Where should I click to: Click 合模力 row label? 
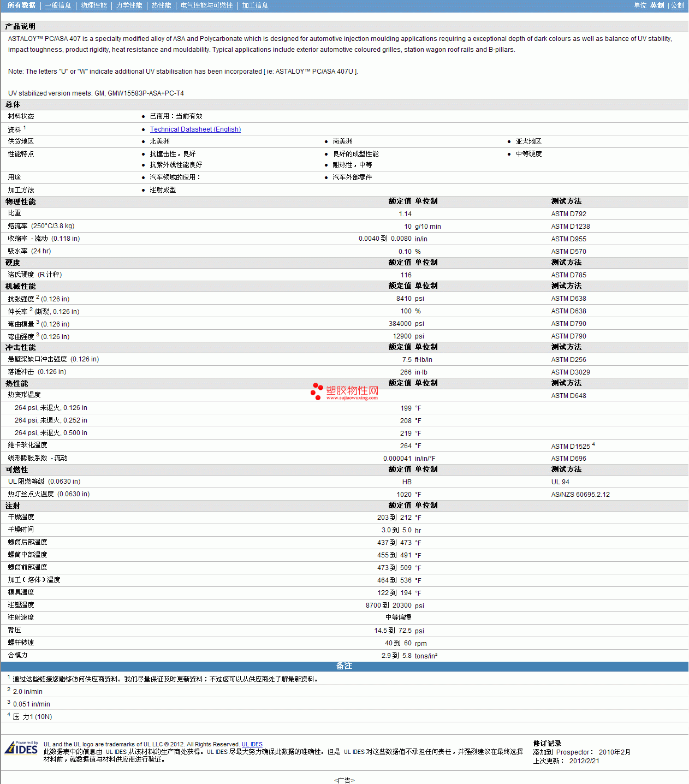(17, 655)
